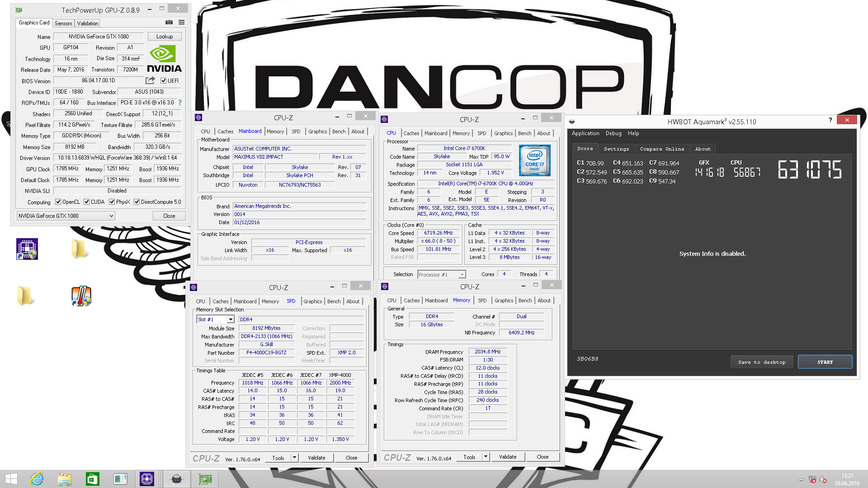Open the CPU-Z desktop shortcut icon
Viewport: 868px width, 488px height.
click(27, 249)
